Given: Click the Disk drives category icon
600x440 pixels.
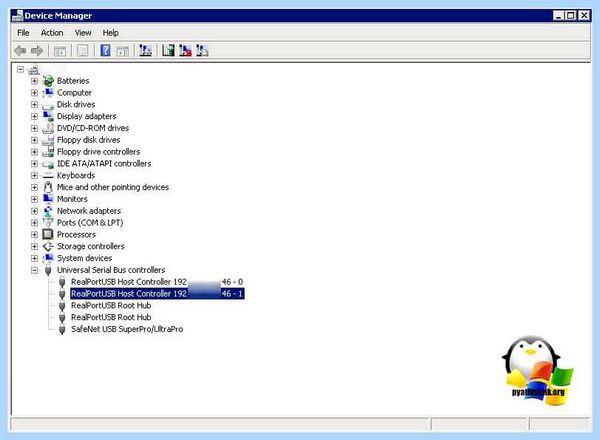Looking at the screenshot, I should coord(48,105).
